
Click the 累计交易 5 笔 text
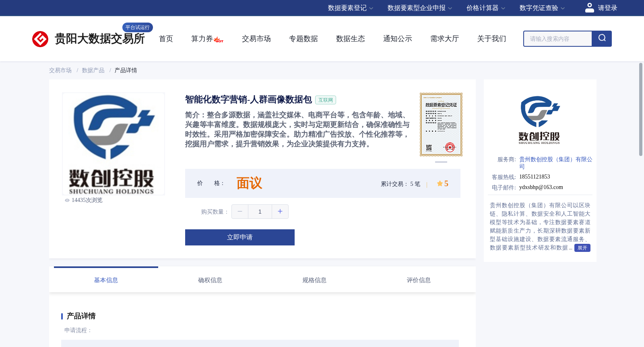(x=400, y=184)
